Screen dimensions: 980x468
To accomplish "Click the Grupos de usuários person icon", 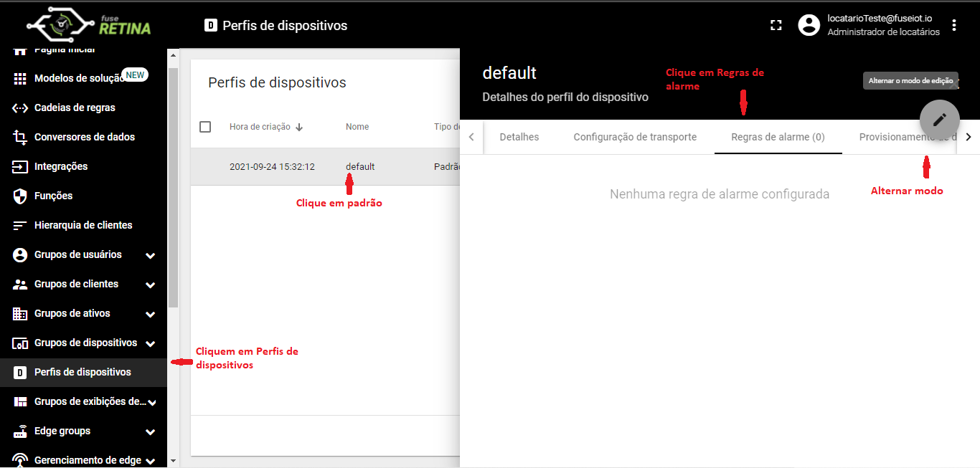I will [20, 254].
